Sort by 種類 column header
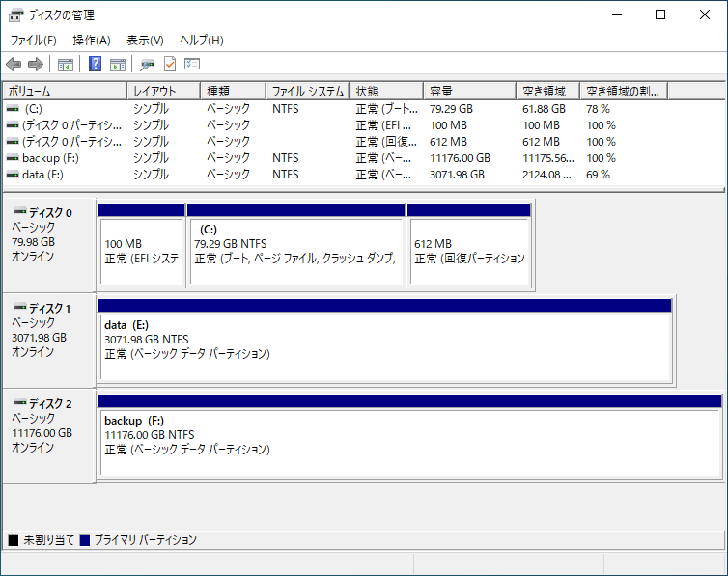The image size is (728, 576). click(233, 91)
